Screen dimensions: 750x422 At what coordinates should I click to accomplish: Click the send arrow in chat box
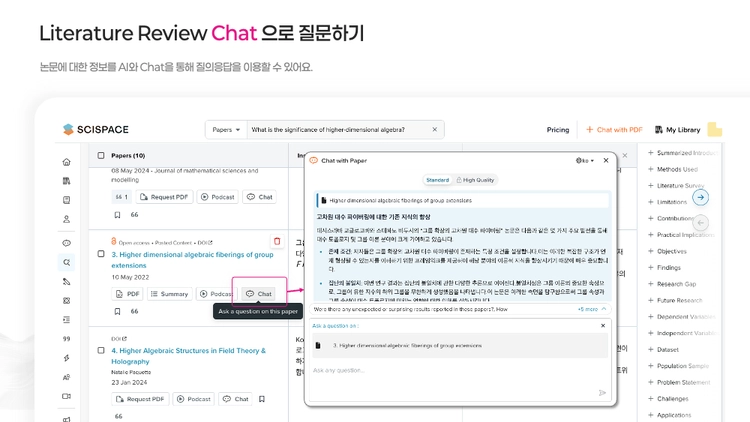pos(602,393)
